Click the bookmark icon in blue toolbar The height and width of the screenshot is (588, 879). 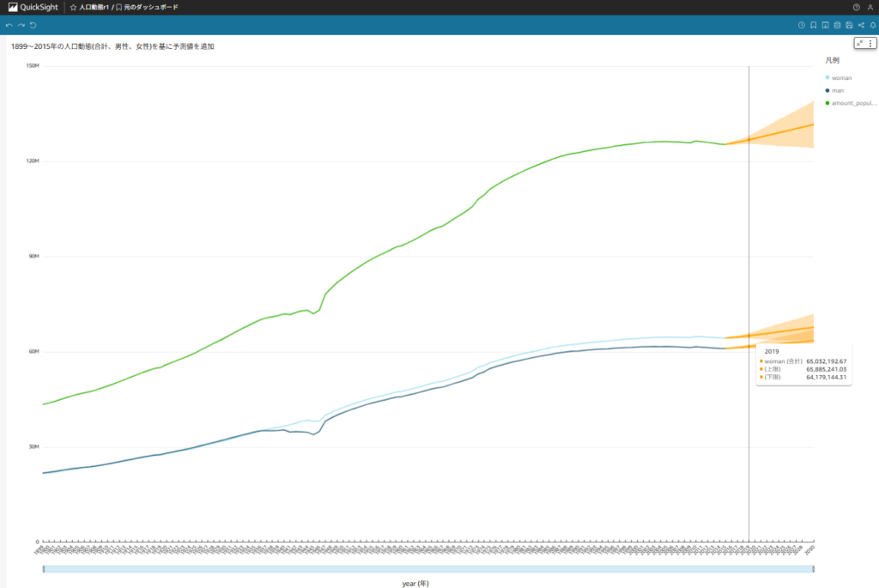[814, 25]
